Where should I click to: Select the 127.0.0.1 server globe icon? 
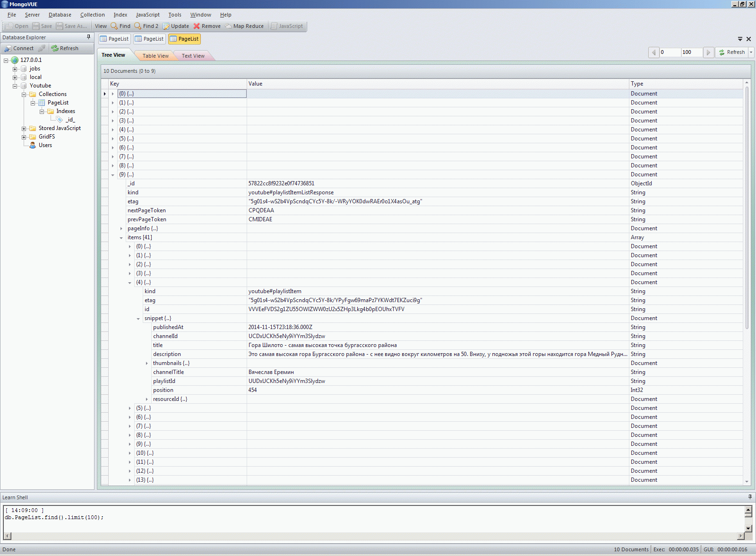point(15,60)
